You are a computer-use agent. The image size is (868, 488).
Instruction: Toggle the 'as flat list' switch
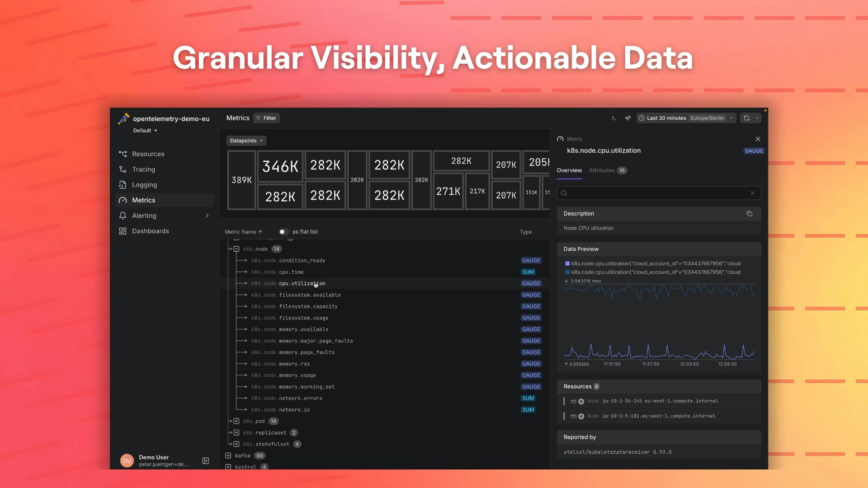coord(283,232)
